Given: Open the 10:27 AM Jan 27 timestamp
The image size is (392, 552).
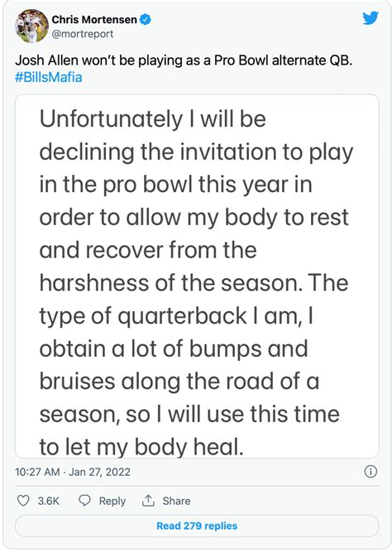Looking at the screenshot, I should pyautogui.click(x=73, y=472).
